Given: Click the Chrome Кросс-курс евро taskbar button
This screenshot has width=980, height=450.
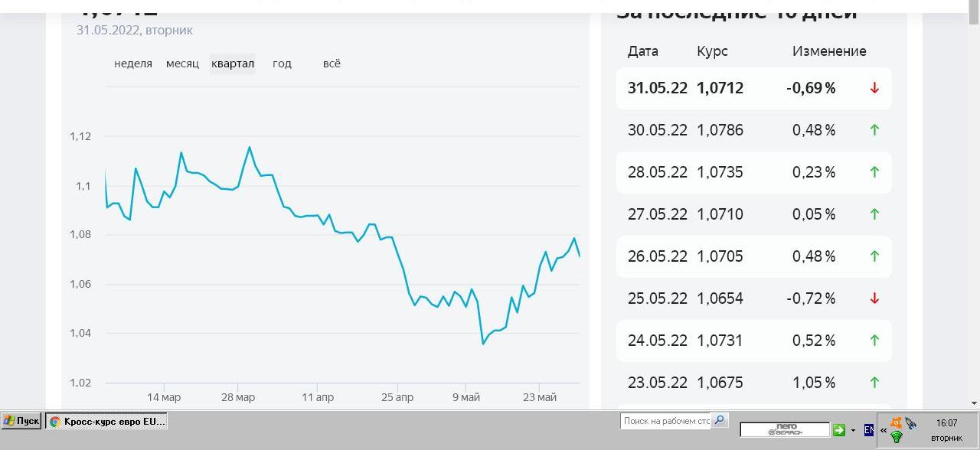Looking at the screenshot, I should [x=106, y=421].
